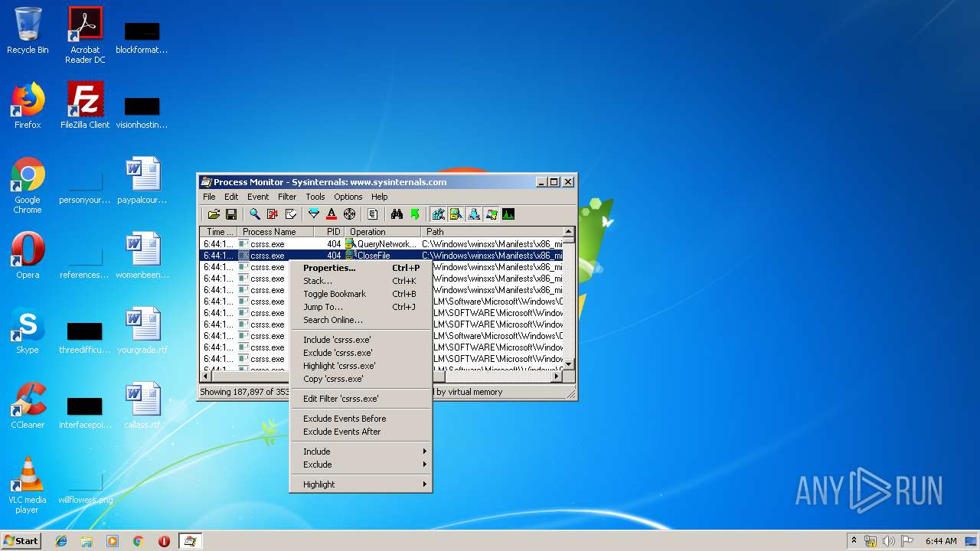The width and height of the screenshot is (980, 551).
Task: Choose Edit Filter 'csrss.exe'
Action: coord(361,399)
